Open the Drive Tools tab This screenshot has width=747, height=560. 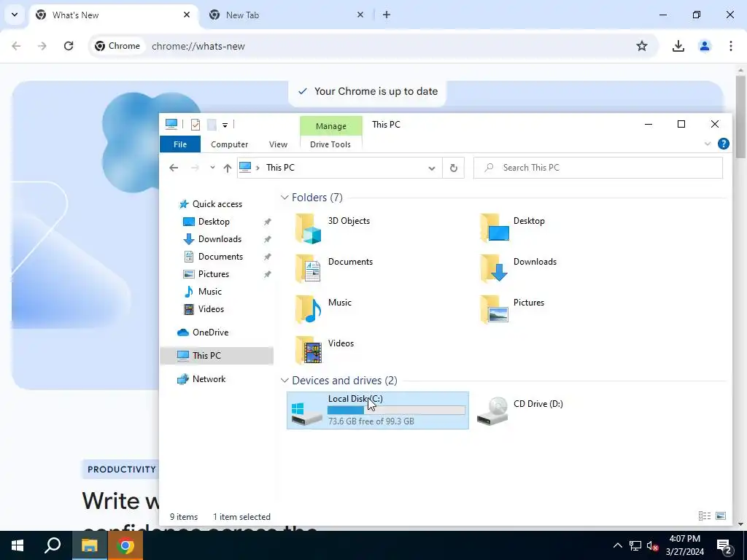point(330,144)
